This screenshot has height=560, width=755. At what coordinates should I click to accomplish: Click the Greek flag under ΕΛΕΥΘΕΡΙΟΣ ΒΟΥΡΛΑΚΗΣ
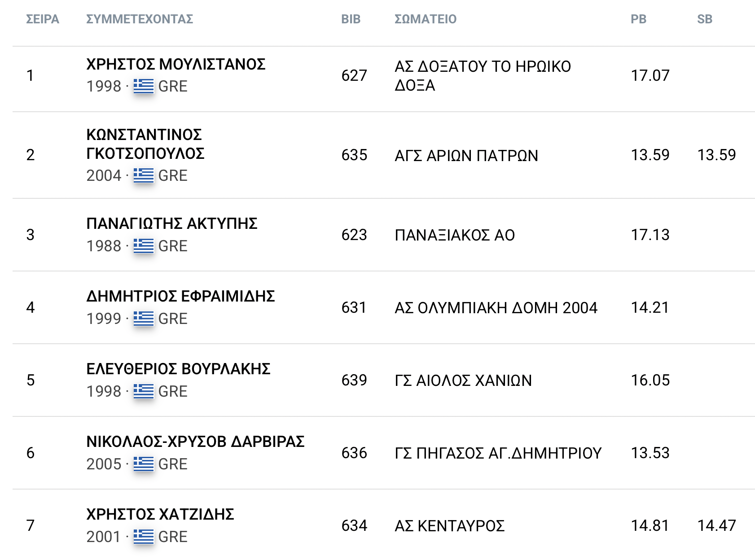[x=144, y=391]
